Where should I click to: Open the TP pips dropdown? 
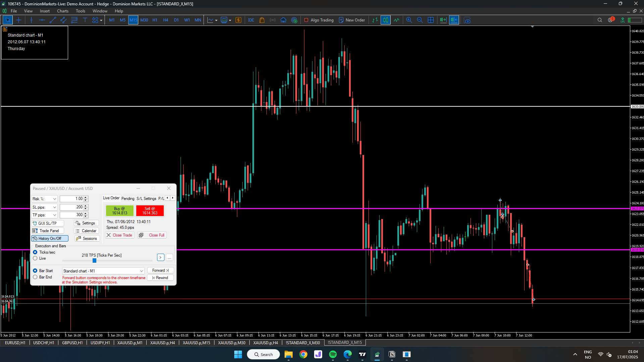pos(44,215)
